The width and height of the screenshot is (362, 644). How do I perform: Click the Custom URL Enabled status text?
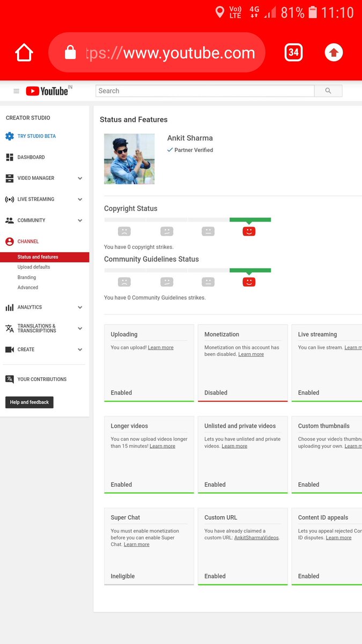[215, 576]
